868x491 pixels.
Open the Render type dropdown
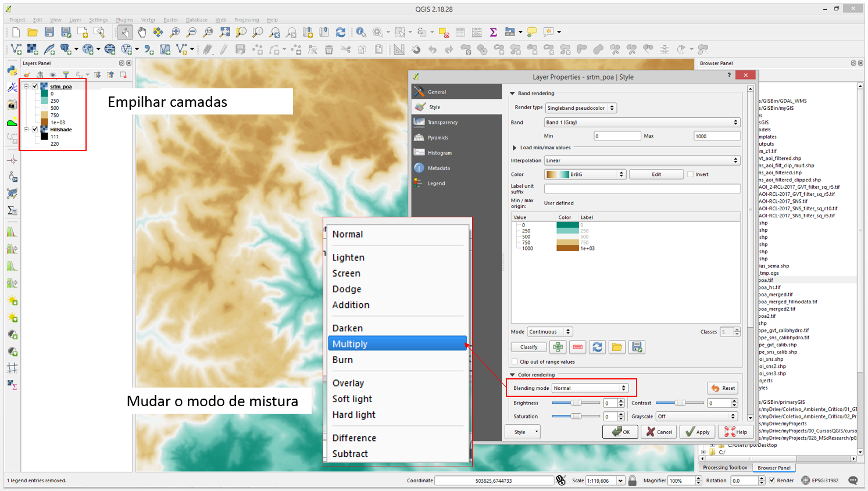(580, 108)
